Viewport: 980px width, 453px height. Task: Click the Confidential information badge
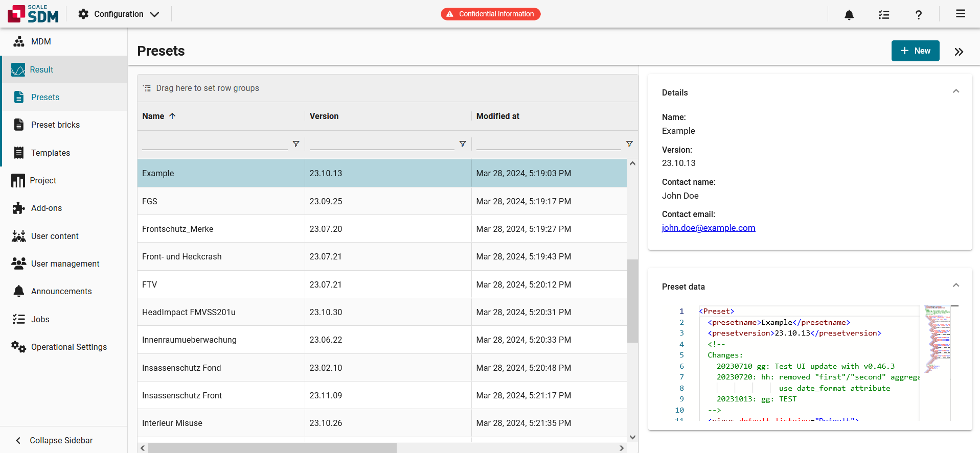coord(491,14)
